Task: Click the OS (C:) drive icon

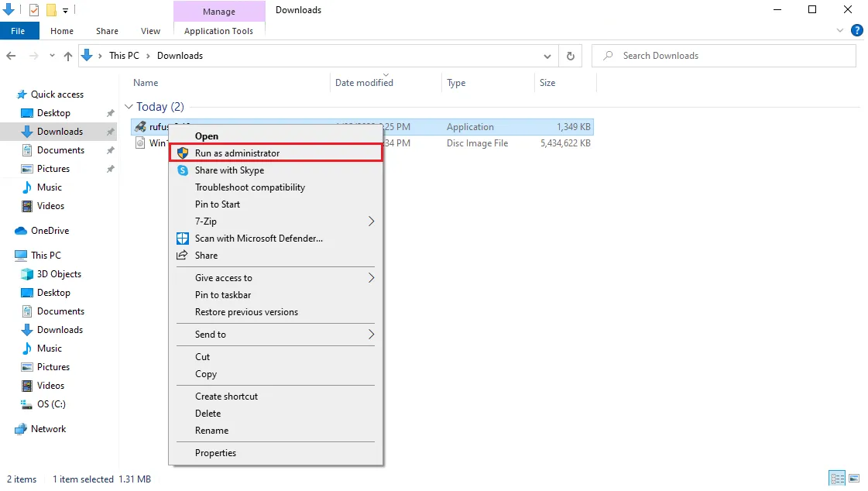Action: (26, 404)
